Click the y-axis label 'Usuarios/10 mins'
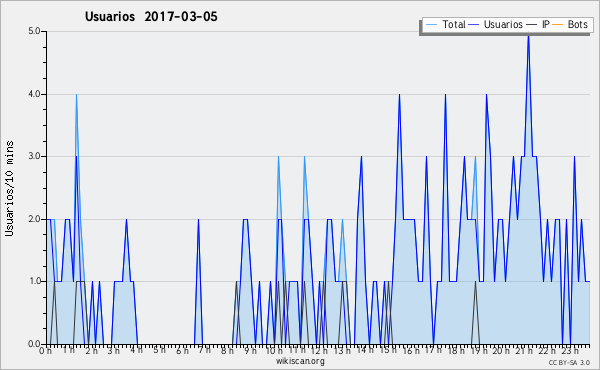Image resolution: width=600 pixels, height=370 pixels. (x=10, y=189)
